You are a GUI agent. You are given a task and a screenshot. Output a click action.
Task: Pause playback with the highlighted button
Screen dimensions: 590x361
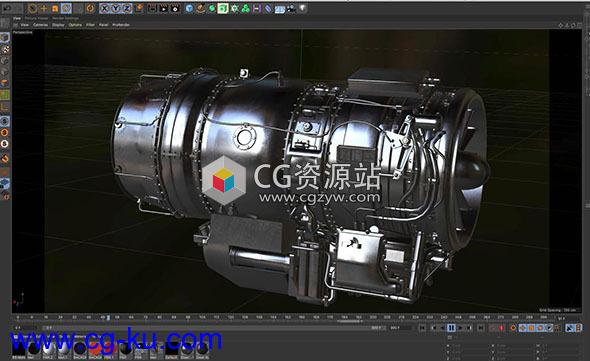tap(451, 328)
